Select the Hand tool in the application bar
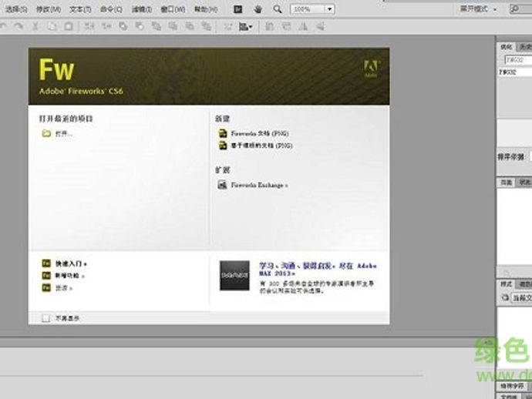The width and height of the screenshot is (532, 399). (x=258, y=9)
